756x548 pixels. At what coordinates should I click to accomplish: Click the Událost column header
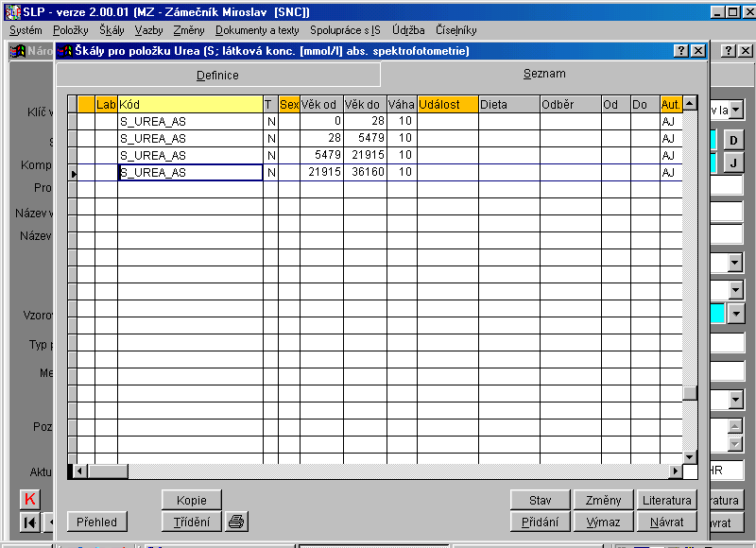coord(447,104)
